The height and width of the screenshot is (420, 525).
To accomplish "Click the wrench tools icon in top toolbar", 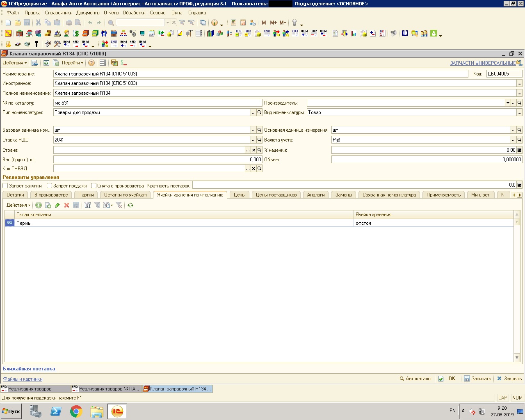I will coord(294,23).
